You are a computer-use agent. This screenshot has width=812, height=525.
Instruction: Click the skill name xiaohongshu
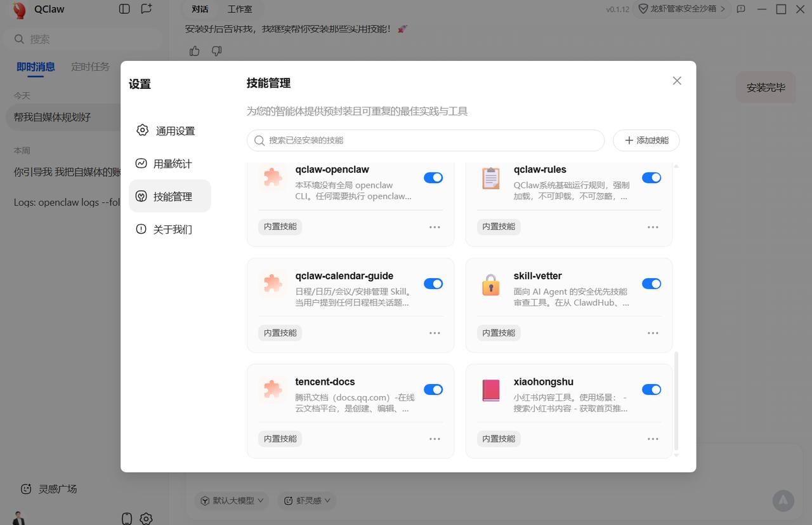544,382
